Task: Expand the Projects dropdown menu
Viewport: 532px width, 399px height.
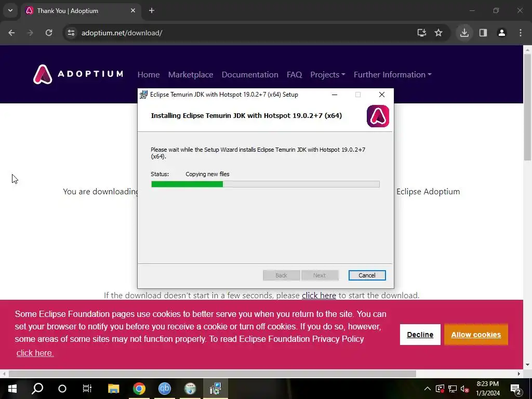Action: [x=327, y=75]
